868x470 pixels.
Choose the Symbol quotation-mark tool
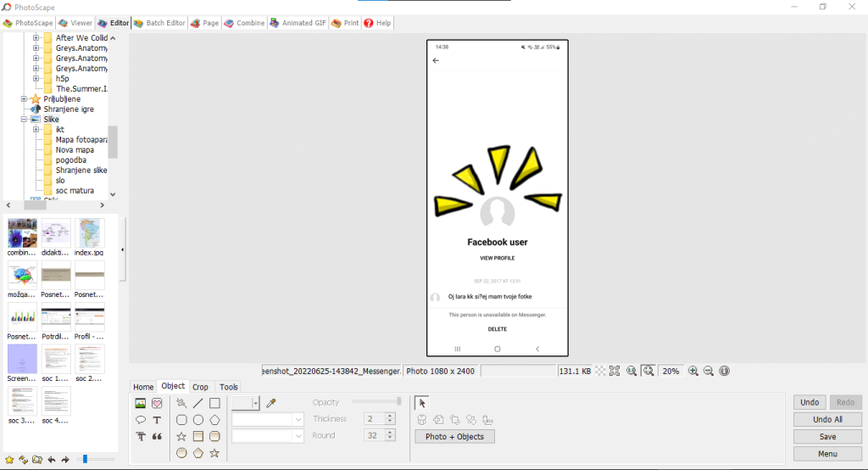coord(157,436)
